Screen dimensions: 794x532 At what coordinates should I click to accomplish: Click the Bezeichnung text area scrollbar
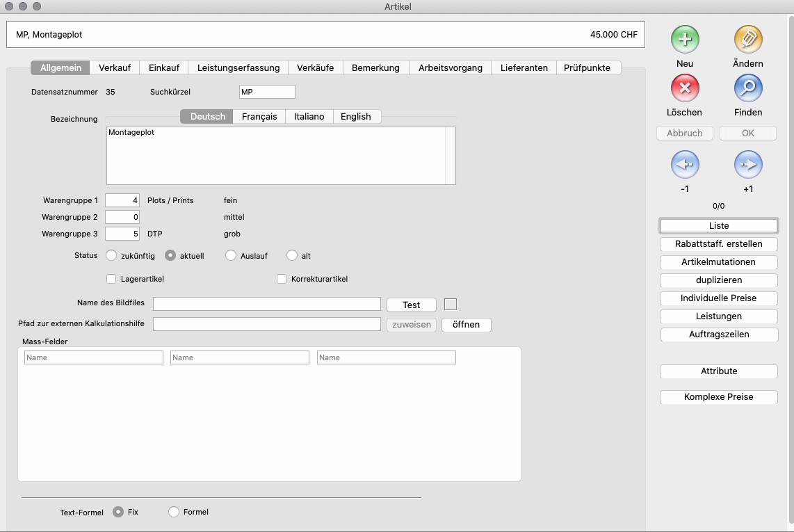(450, 155)
